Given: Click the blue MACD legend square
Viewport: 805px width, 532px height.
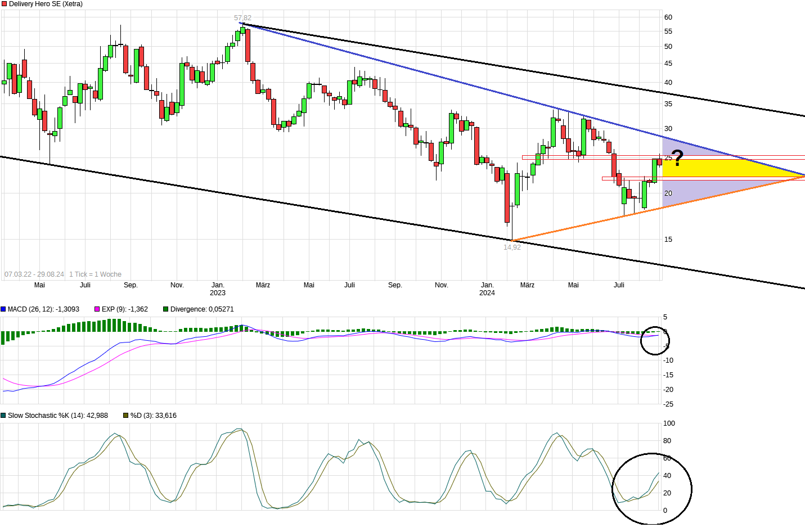Looking at the screenshot, I should 3,309.
